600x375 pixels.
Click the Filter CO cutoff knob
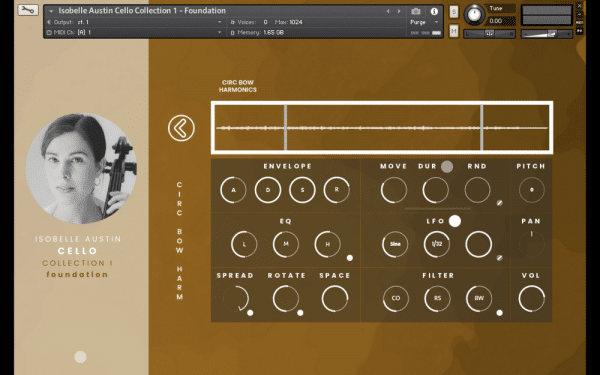click(396, 298)
